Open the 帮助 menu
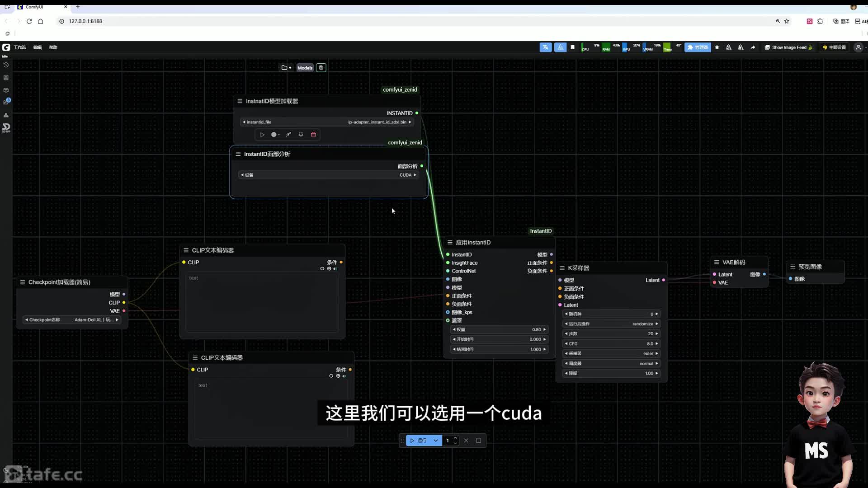The height and width of the screenshot is (488, 868). pos(53,47)
